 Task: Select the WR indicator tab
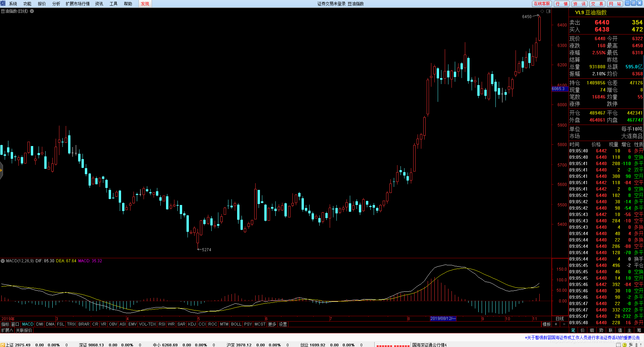coord(171,324)
